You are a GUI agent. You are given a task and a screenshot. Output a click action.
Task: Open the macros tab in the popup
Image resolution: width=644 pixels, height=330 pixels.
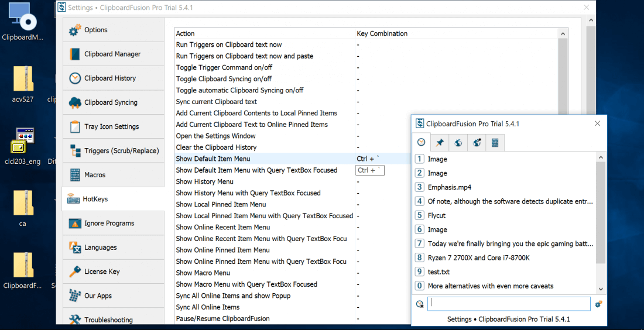pos(495,143)
